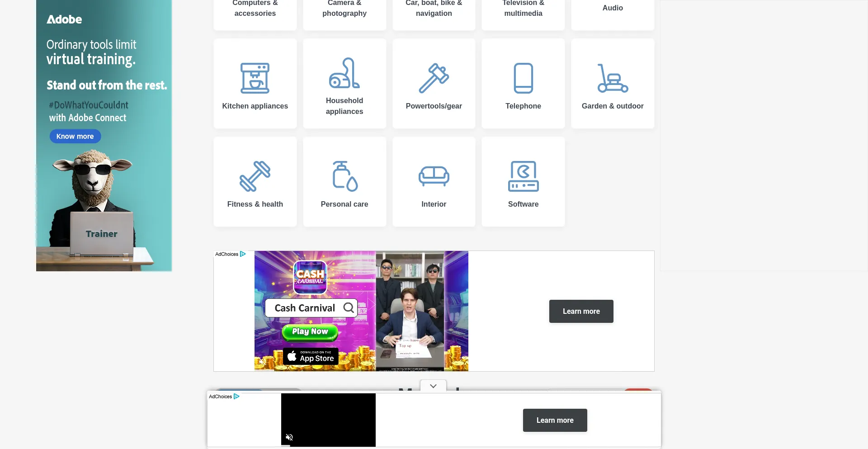Collapse the bottom sticky ad with chevron

(433, 386)
